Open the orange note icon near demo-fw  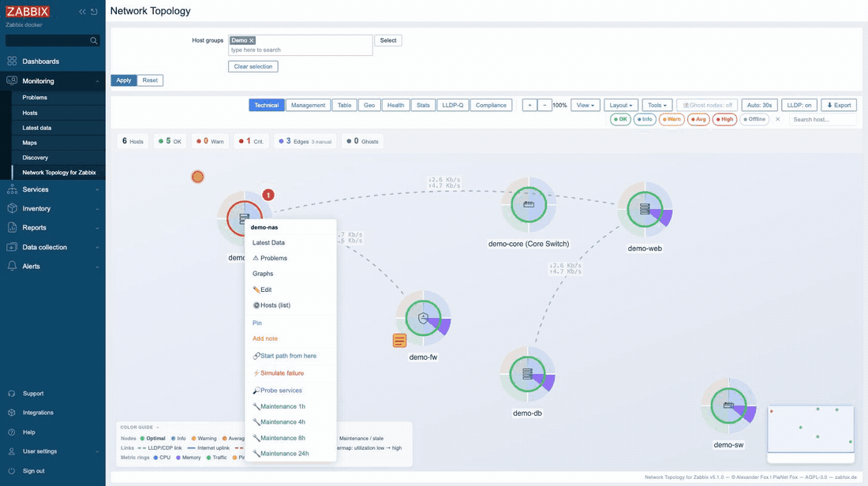(400, 340)
